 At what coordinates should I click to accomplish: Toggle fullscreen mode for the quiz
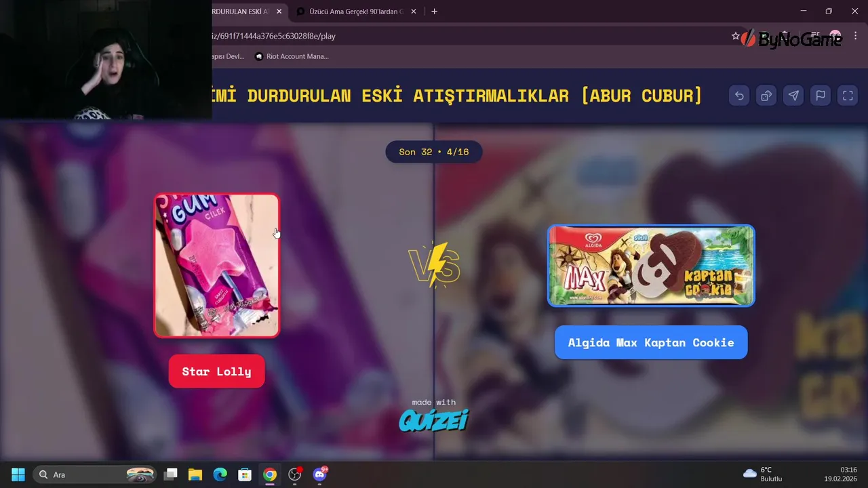tap(848, 96)
